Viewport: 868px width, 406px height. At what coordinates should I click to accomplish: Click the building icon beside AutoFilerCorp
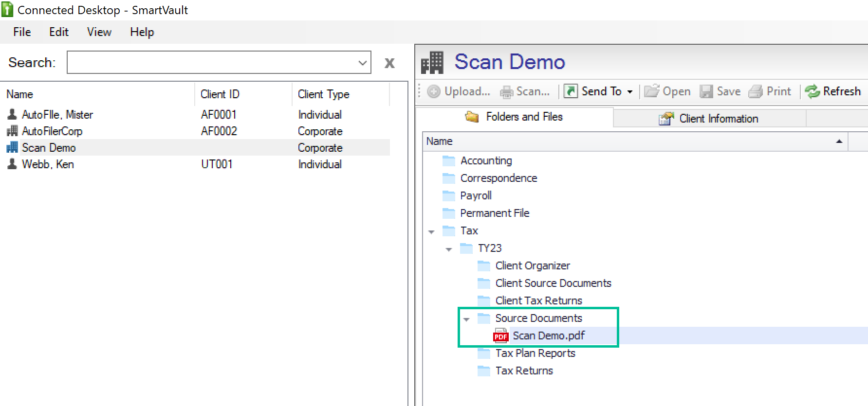12,131
